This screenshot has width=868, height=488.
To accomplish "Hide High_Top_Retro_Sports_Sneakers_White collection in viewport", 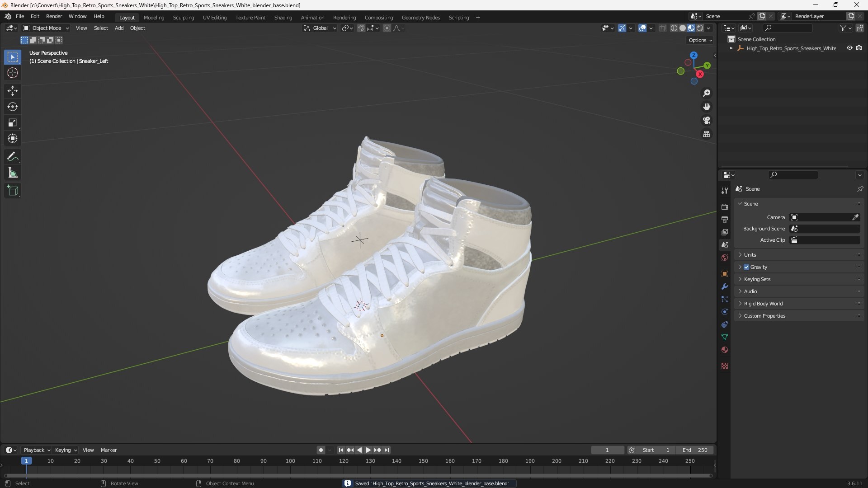I will tap(849, 48).
